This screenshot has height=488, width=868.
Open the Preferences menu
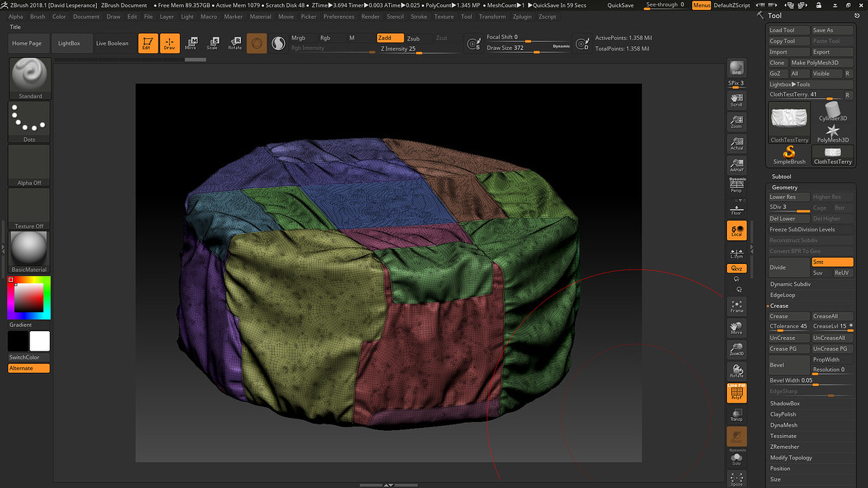[339, 17]
